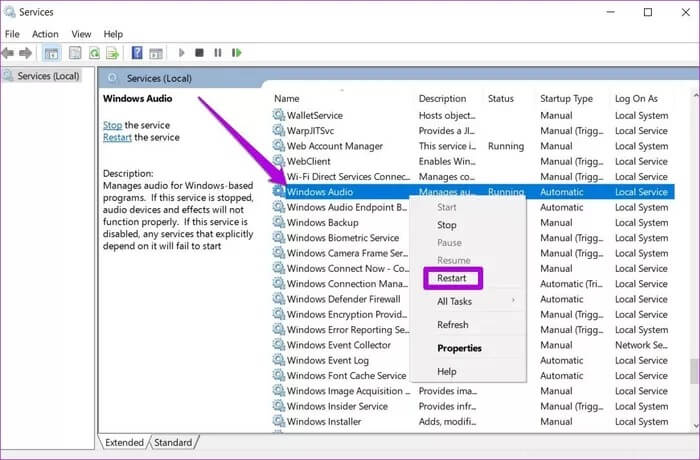This screenshot has height=460, width=700.
Task: Sort by the Description column header
Action: [x=442, y=99]
